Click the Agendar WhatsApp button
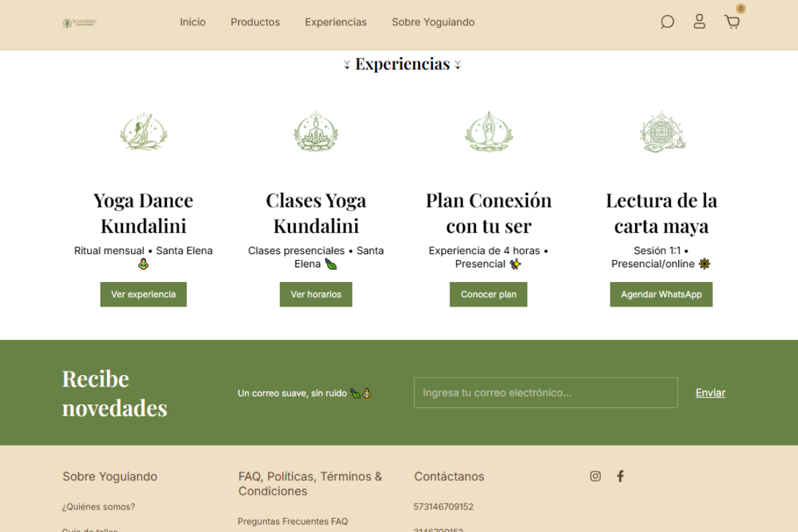This screenshot has width=798, height=532. coord(662,295)
